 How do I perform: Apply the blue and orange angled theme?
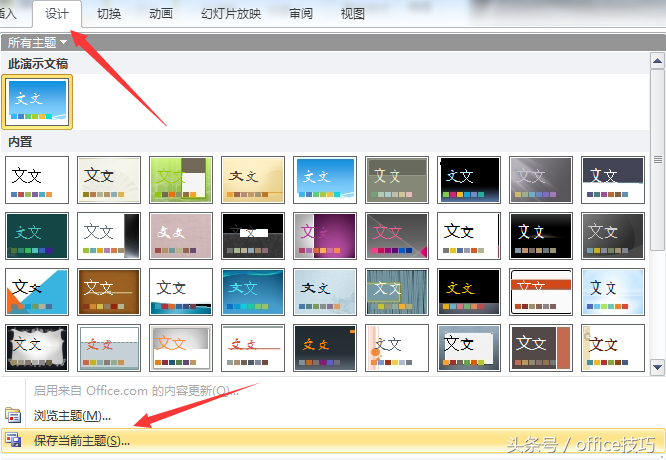[37, 292]
